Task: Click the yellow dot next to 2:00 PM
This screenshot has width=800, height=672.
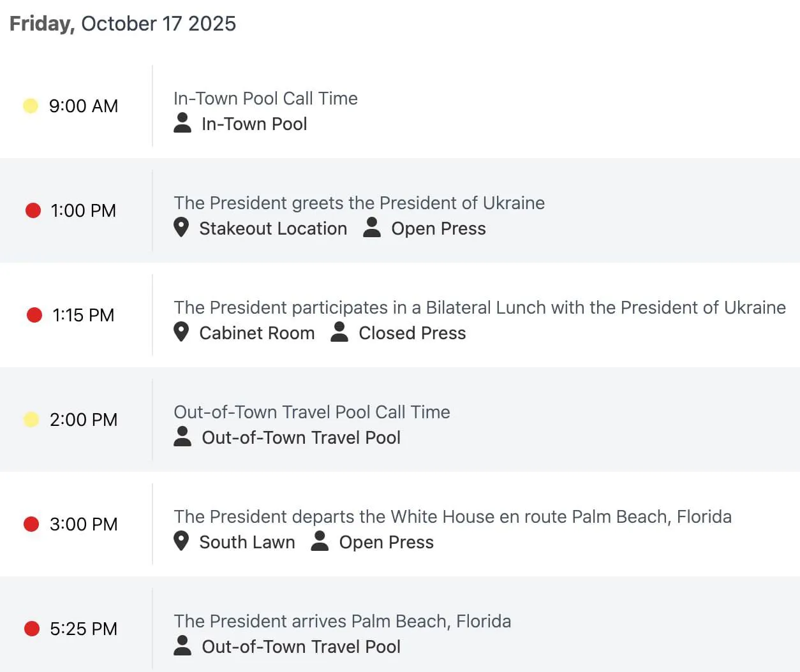Action: [x=31, y=420]
